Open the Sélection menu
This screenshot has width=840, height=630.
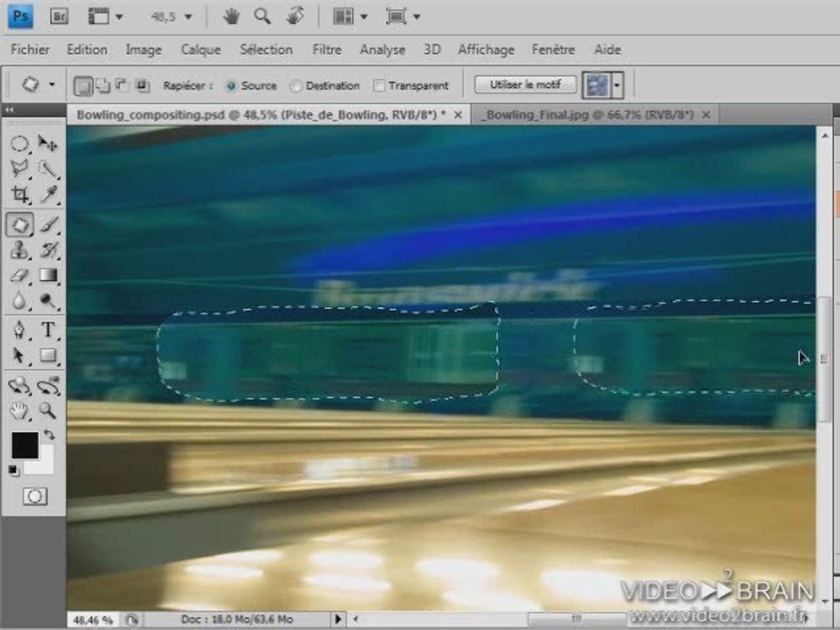coord(266,50)
